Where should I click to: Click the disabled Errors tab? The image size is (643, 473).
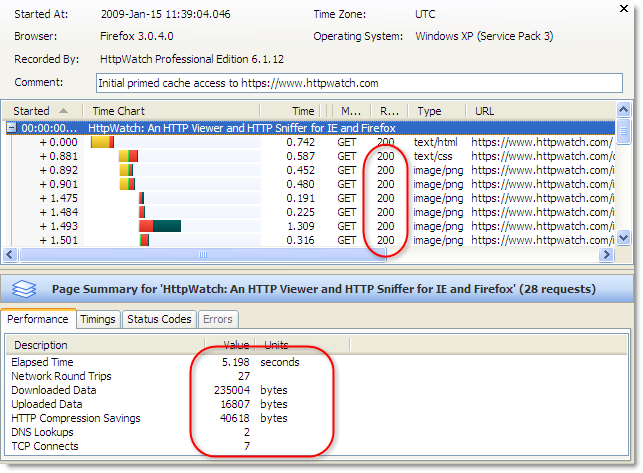(x=218, y=319)
